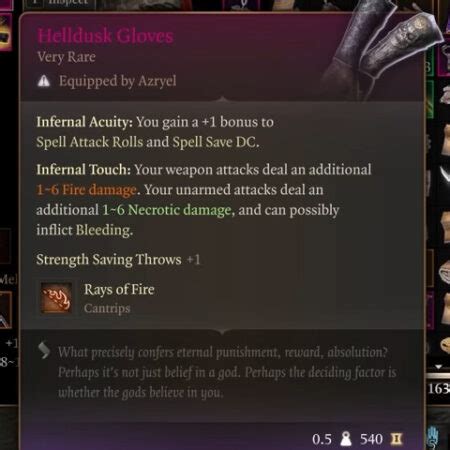This screenshot has width=450, height=450.
Task: Click the Strength Saving Throws bonus line
Action: [x=118, y=259]
